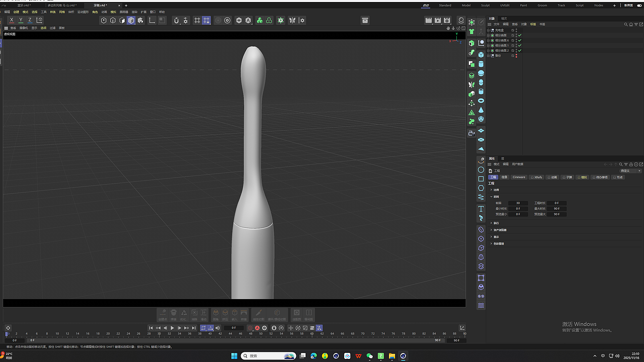Add a helix spline from the palette
The width and height of the screenshot is (644, 362).
pos(481,197)
